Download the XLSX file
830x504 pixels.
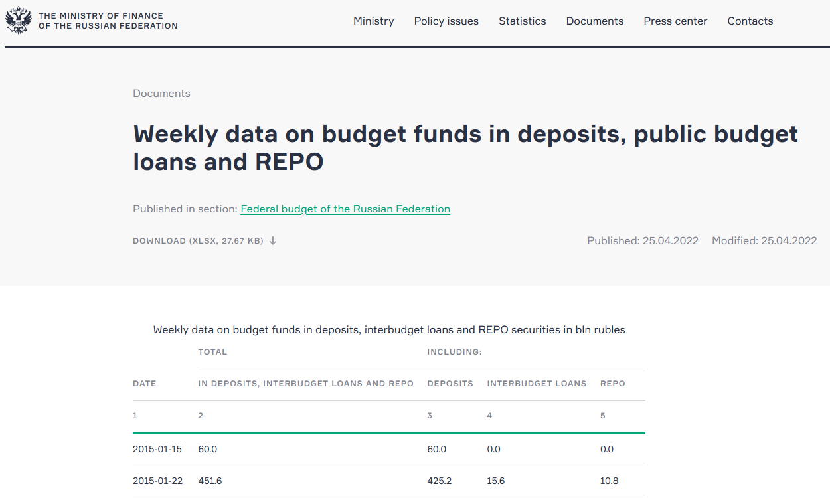click(x=198, y=241)
